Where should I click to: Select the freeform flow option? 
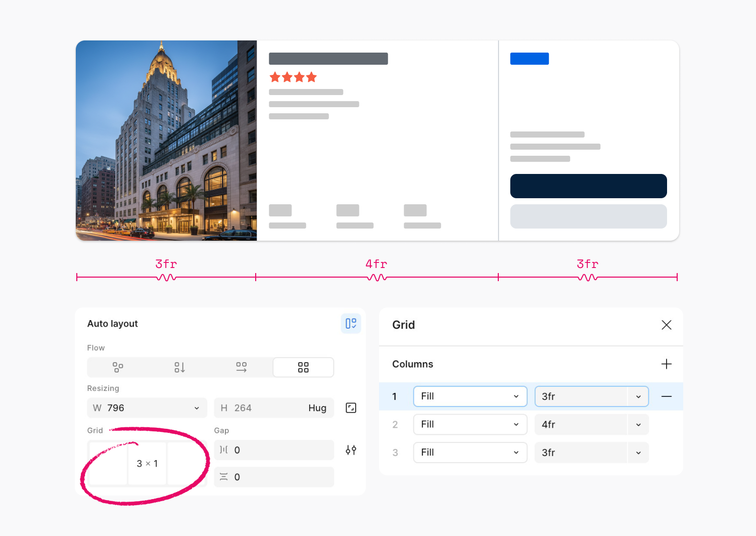tap(118, 367)
